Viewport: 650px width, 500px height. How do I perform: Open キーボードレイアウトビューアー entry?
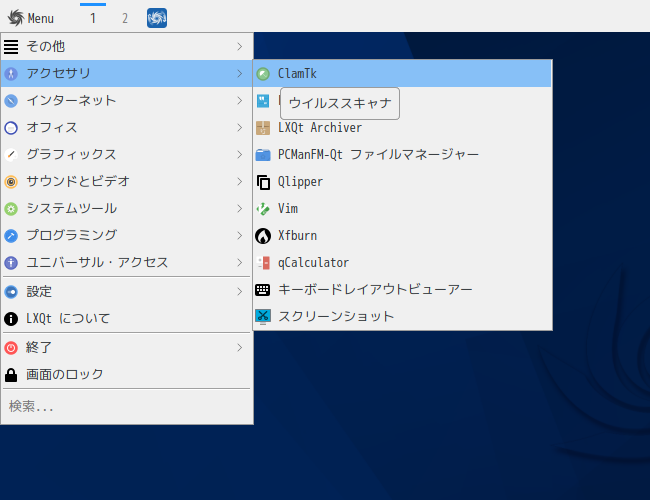tap(403, 289)
